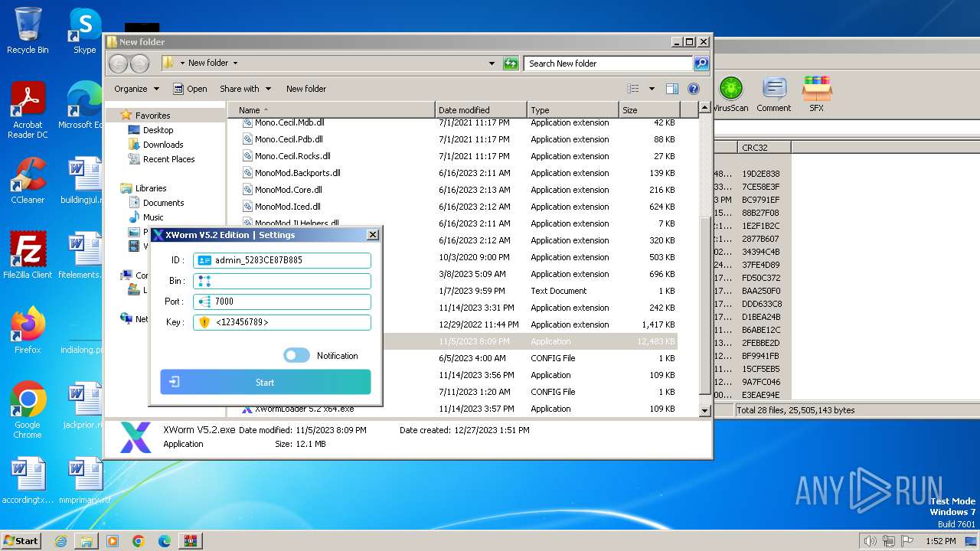Click the Search New folder box

click(x=608, y=64)
